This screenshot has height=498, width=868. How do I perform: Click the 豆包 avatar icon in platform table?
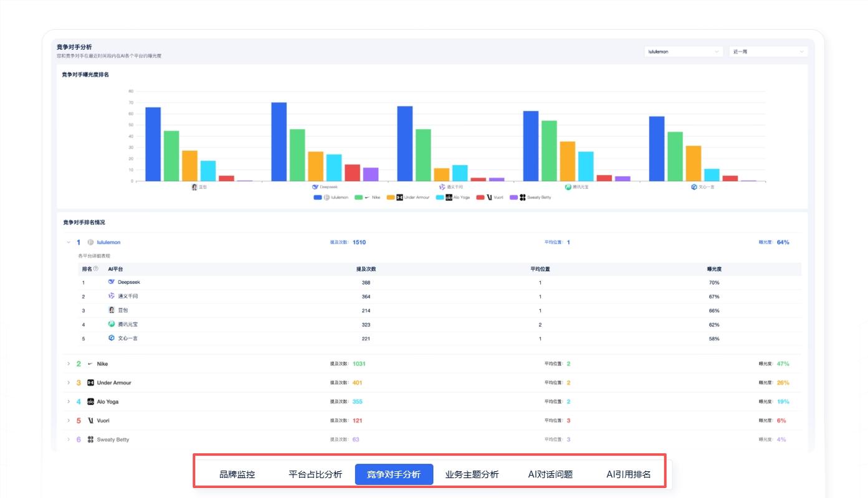pyautogui.click(x=112, y=310)
